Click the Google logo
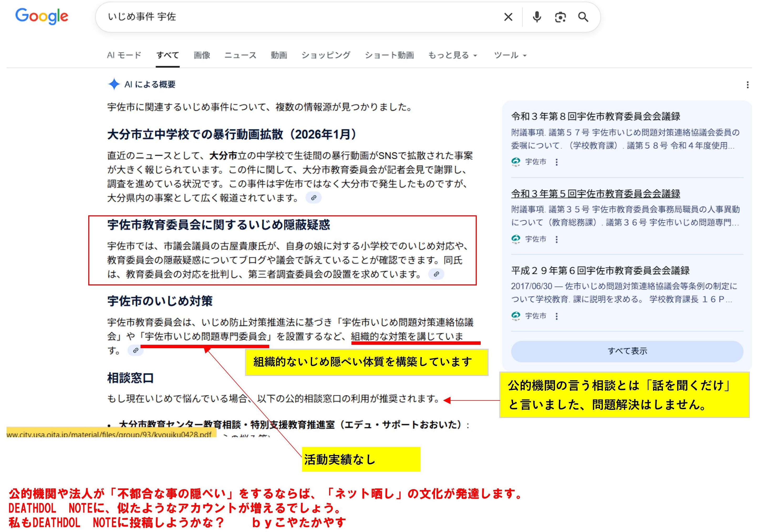Image resolution: width=762 pixels, height=532 pixels. pyautogui.click(x=42, y=16)
